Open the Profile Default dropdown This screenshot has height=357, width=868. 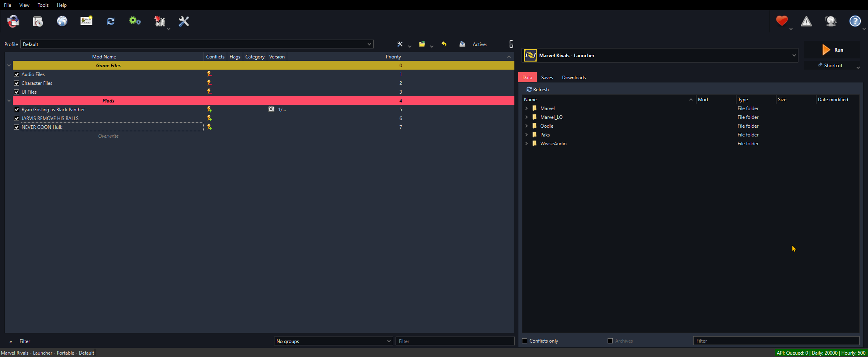pos(197,44)
